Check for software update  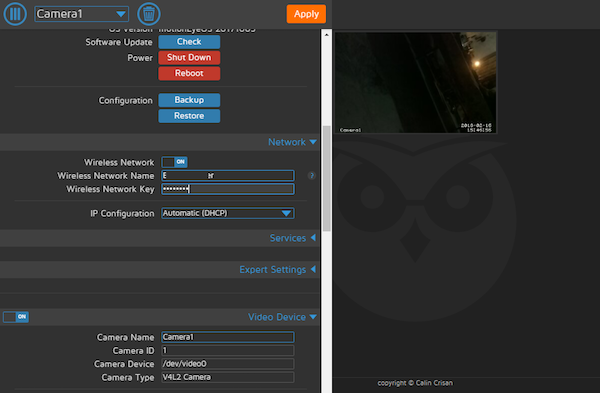(189, 42)
